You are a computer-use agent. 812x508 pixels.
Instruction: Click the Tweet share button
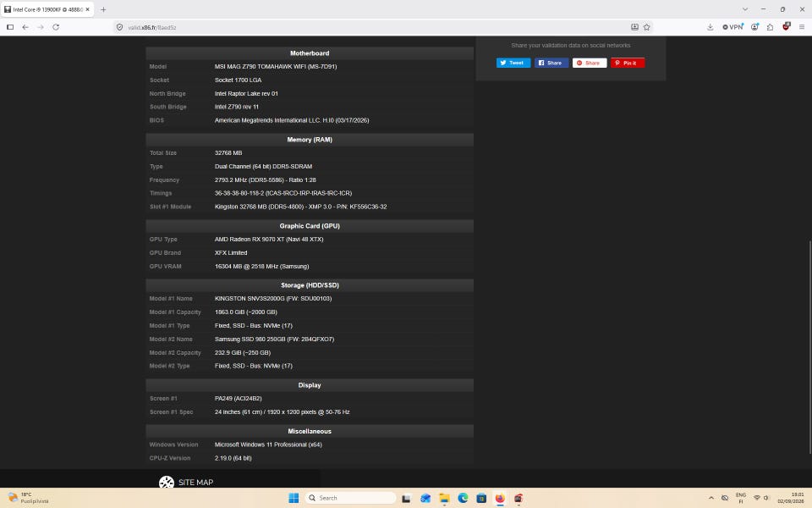pyautogui.click(x=513, y=63)
